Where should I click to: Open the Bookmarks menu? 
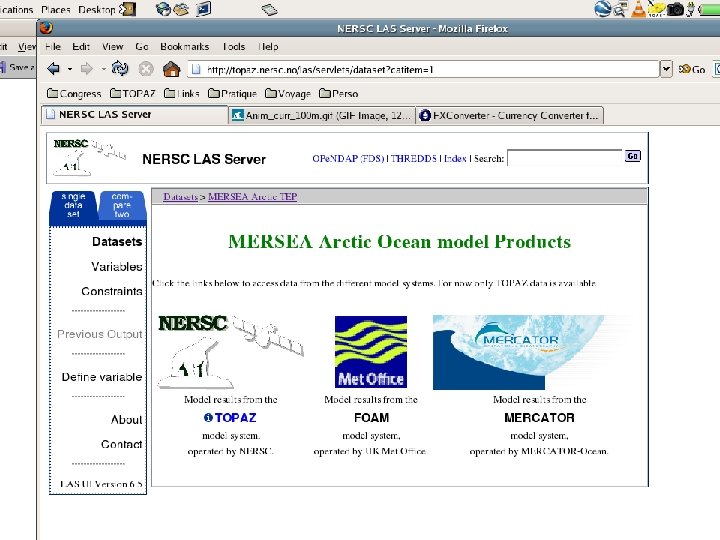185,46
